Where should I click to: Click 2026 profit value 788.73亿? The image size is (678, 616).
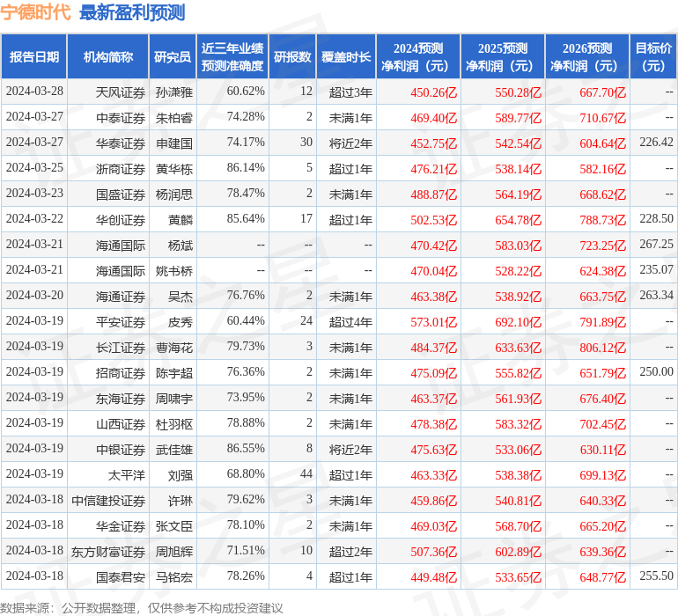pyautogui.click(x=603, y=220)
